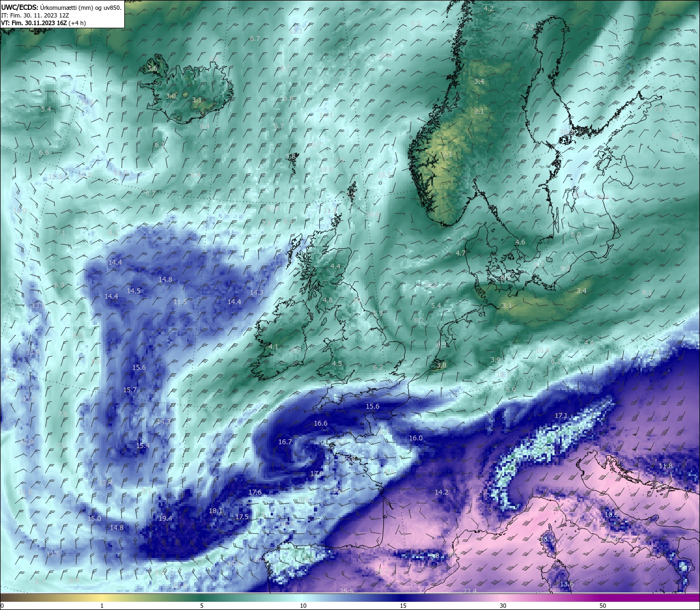Select the VT: Fim. 30.11.2023 16Z line

click(43, 23)
